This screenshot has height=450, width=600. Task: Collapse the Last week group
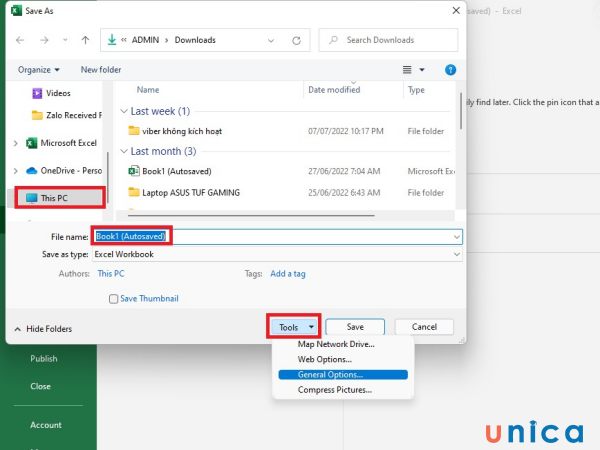124,111
